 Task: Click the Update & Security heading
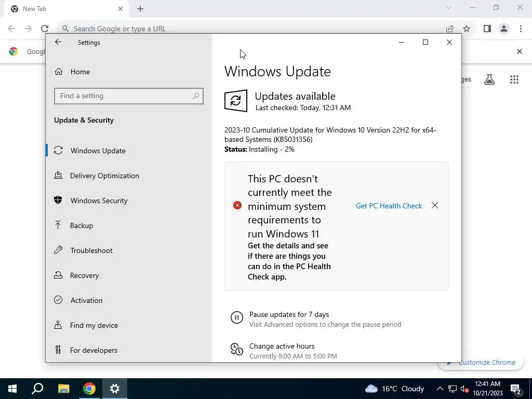pyautogui.click(x=84, y=120)
